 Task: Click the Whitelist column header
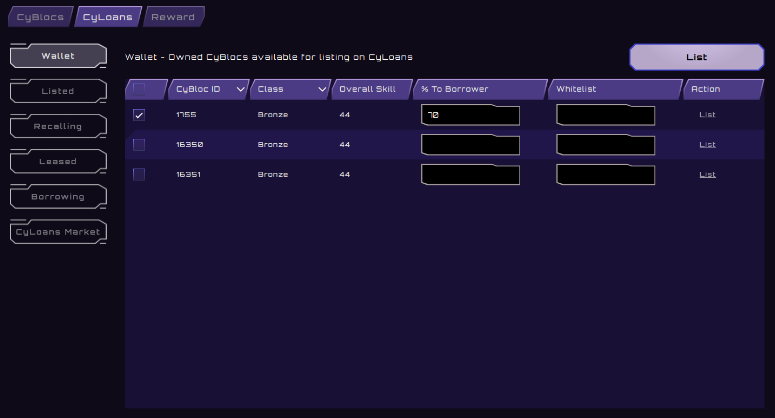pyautogui.click(x=615, y=89)
